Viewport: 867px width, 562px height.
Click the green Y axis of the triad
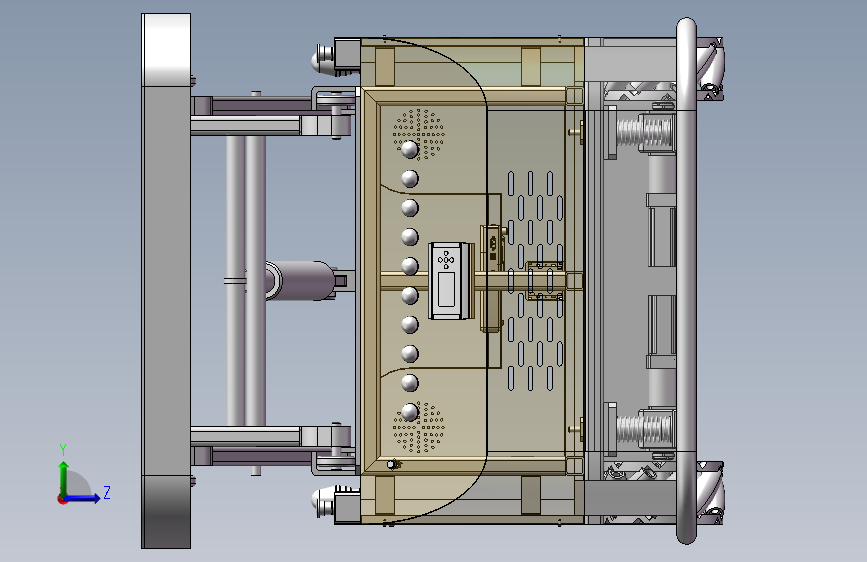(x=64, y=479)
